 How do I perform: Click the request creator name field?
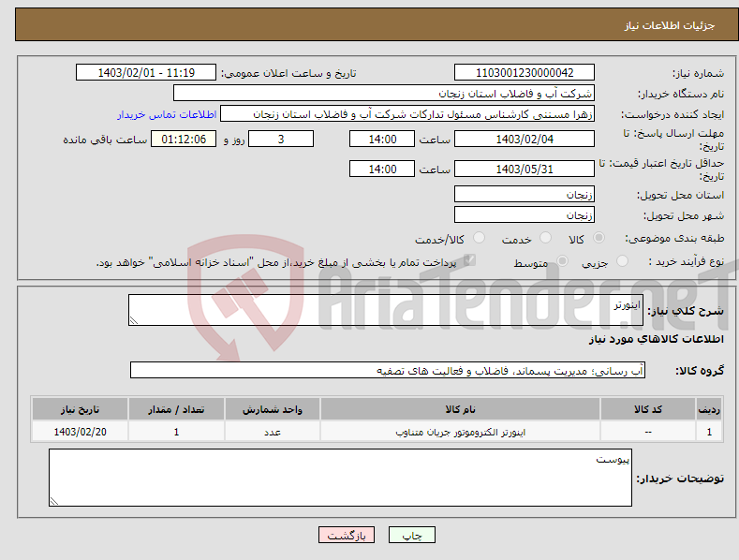(x=407, y=113)
